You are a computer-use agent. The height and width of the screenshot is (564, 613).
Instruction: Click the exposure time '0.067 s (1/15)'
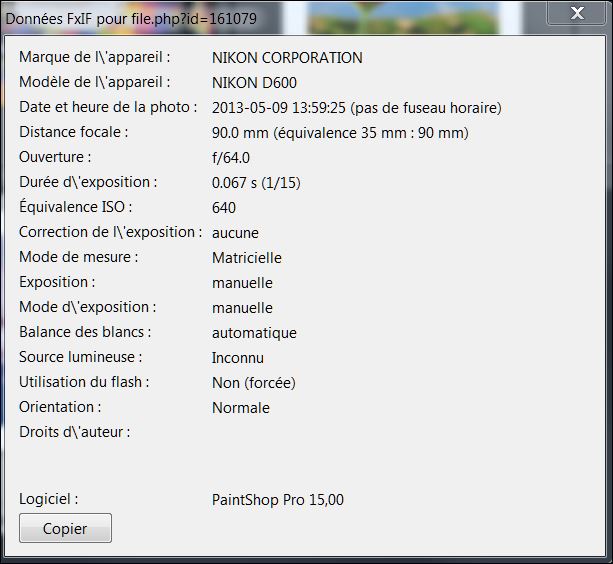click(256, 183)
